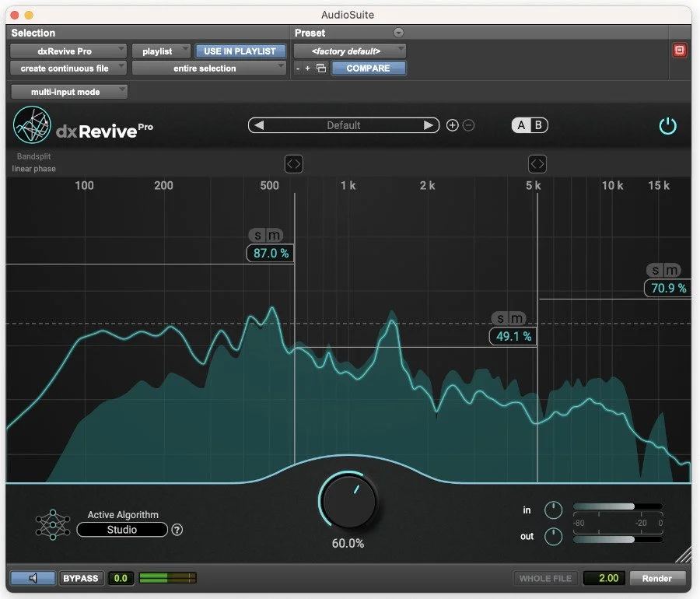This screenshot has height=599, width=700.
Task: Click the 70.9 % high band amount value
Action: pos(668,288)
